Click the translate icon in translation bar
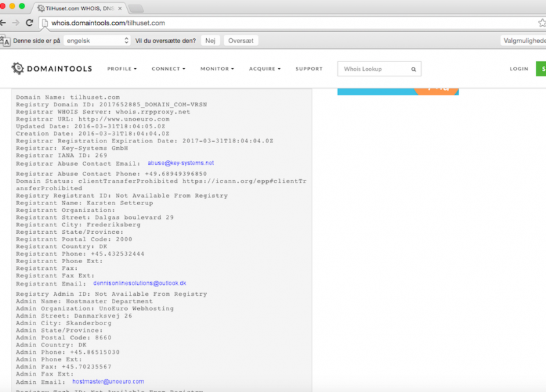Image resolution: width=546 pixels, height=392 pixels. tap(5, 41)
